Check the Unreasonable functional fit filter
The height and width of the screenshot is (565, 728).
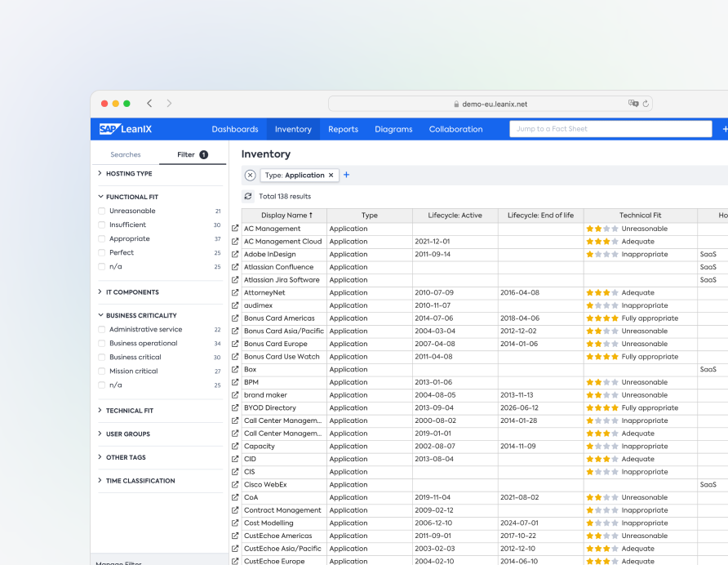pos(102,211)
